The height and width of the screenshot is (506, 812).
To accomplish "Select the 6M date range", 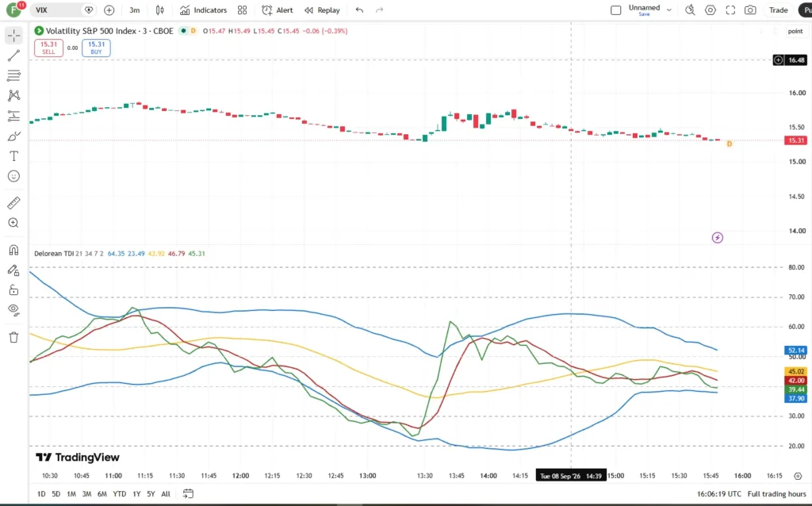I will tap(102, 493).
